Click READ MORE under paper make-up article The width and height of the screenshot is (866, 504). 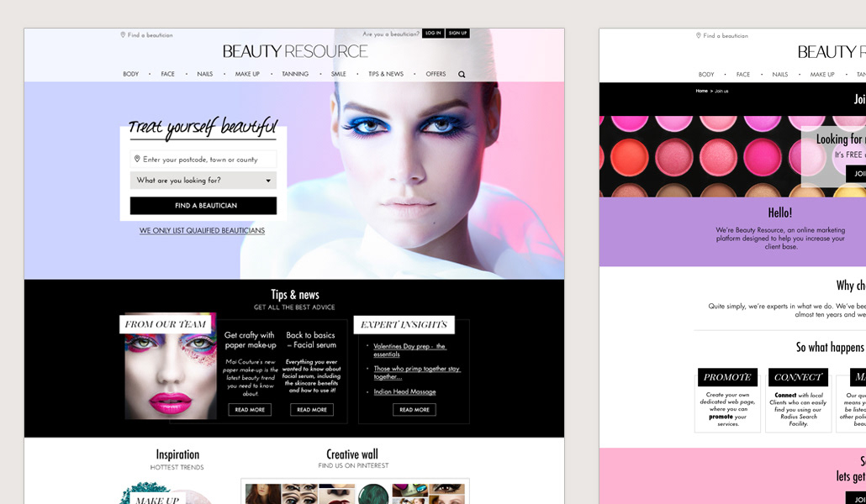250,410
